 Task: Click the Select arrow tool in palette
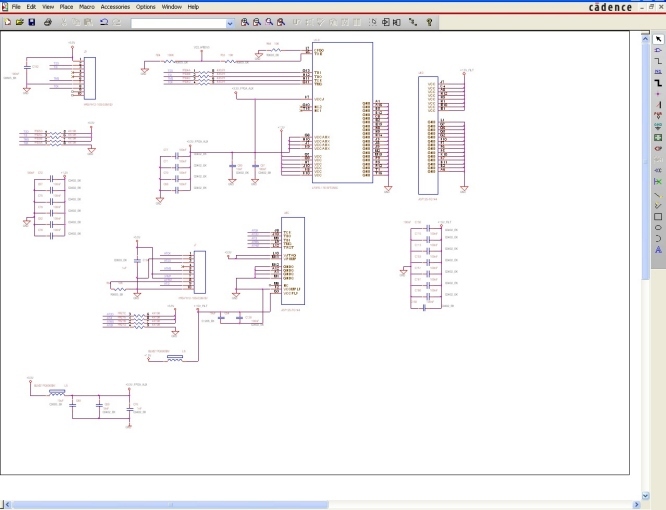click(x=658, y=38)
